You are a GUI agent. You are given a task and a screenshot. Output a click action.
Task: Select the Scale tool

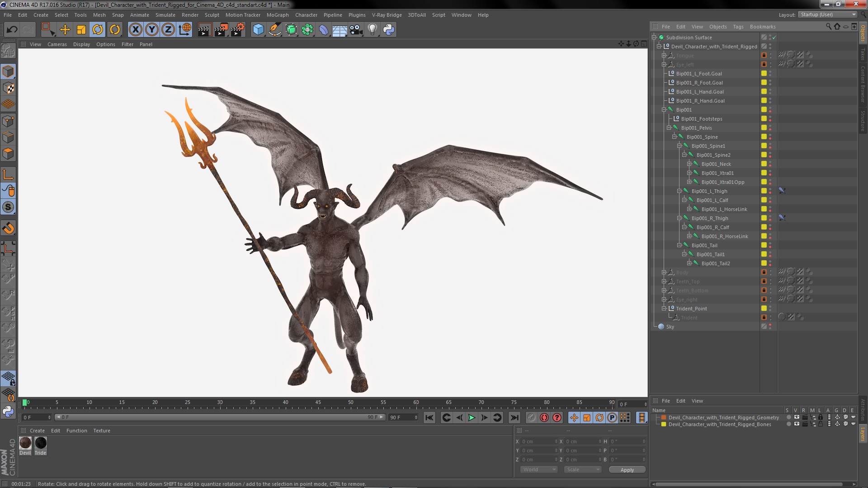point(81,30)
